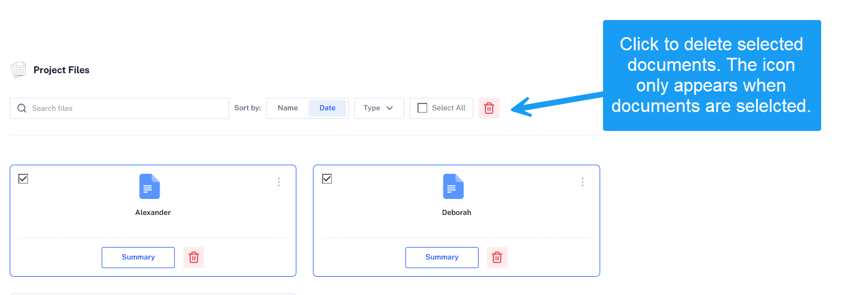
Task: Click the blue tooltip about deleting documents
Action: click(712, 75)
